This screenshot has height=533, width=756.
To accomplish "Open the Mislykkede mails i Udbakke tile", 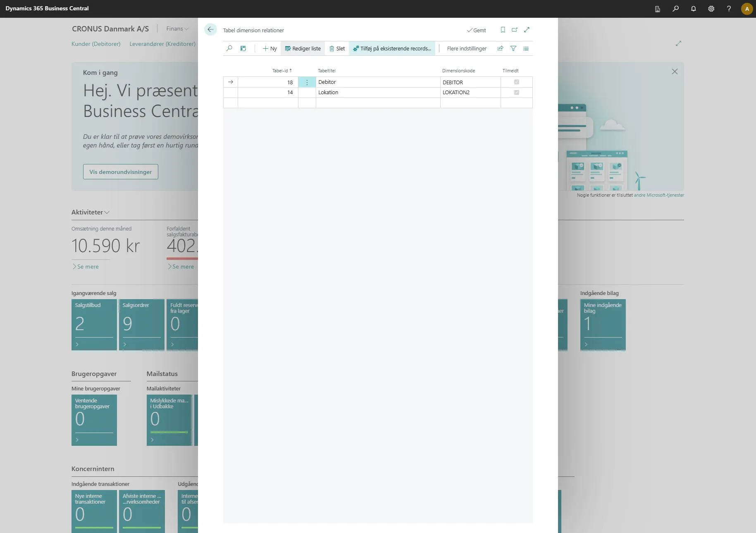I will coord(169,420).
